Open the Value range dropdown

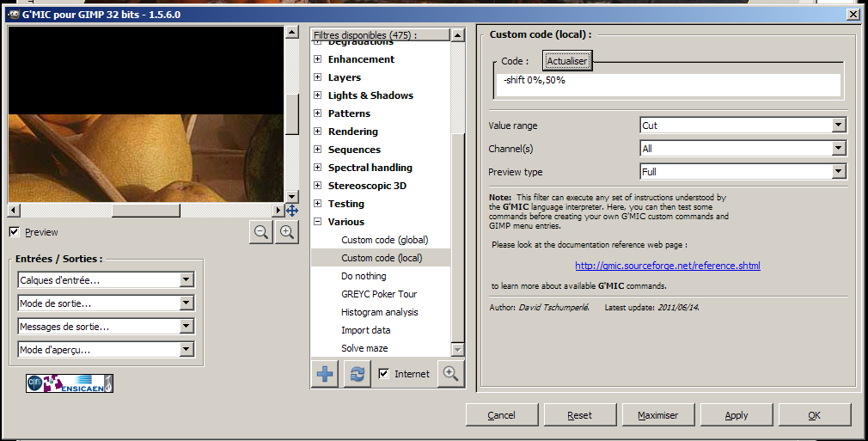click(743, 126)
